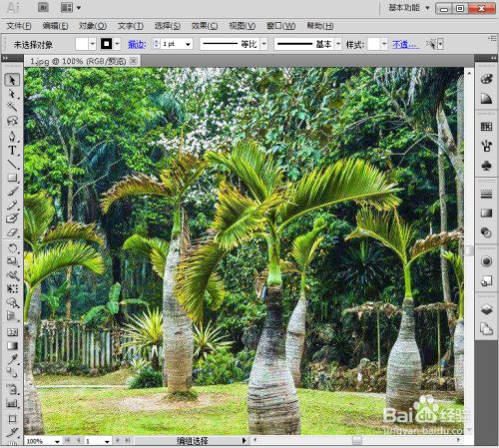The height and width of the screenshot is (448, 499).
Task: Select the Slice tool
Action: pyautogui.click(x=12, y=432)
